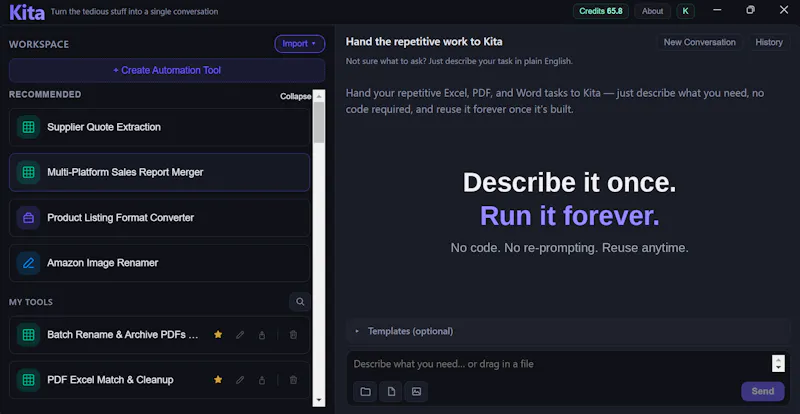Send the message
800x414 pixels.
(763, 392)
